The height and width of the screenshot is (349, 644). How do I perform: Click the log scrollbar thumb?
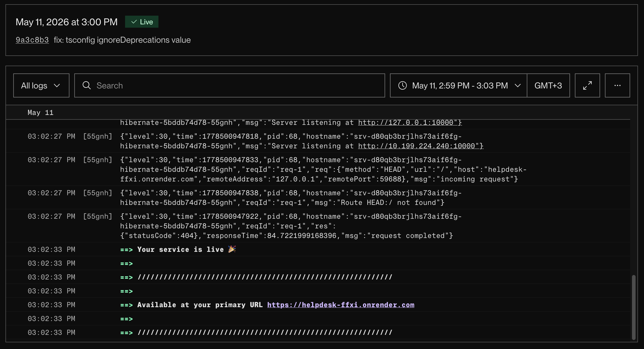(633, 307)
